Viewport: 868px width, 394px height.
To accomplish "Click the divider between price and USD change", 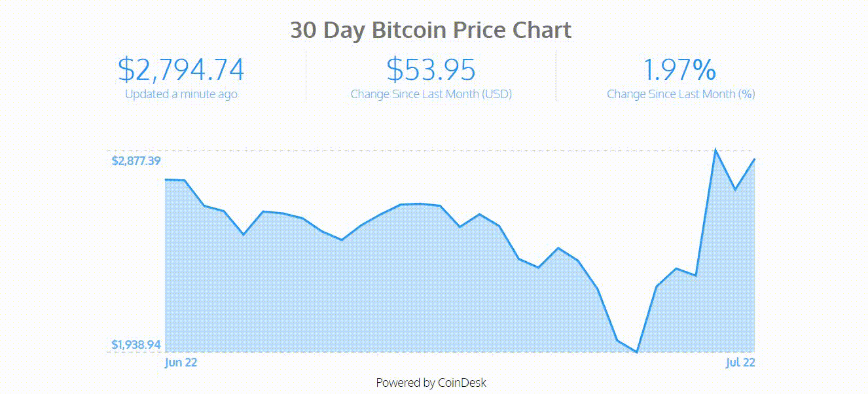I will pyautogui.click(x=306, y=76).
